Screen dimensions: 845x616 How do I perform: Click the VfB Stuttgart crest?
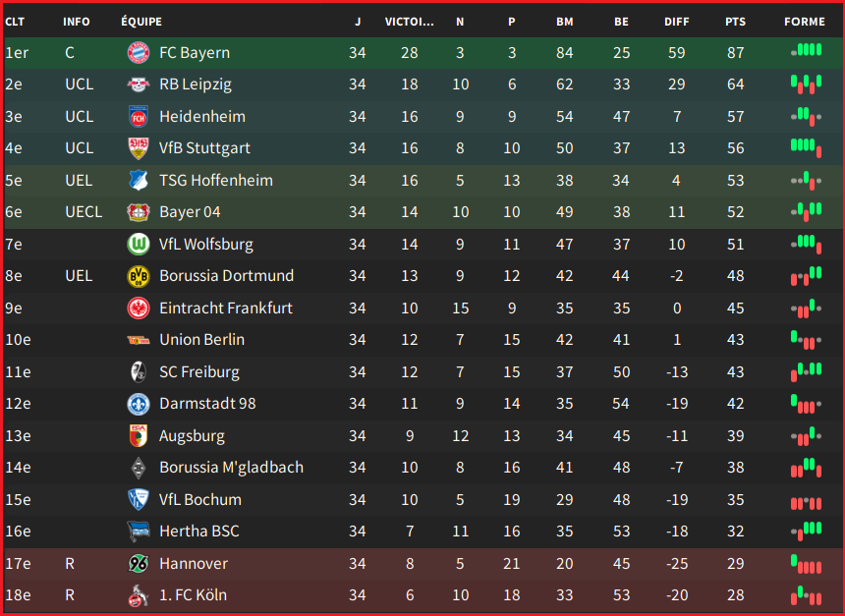click(138, 148)
